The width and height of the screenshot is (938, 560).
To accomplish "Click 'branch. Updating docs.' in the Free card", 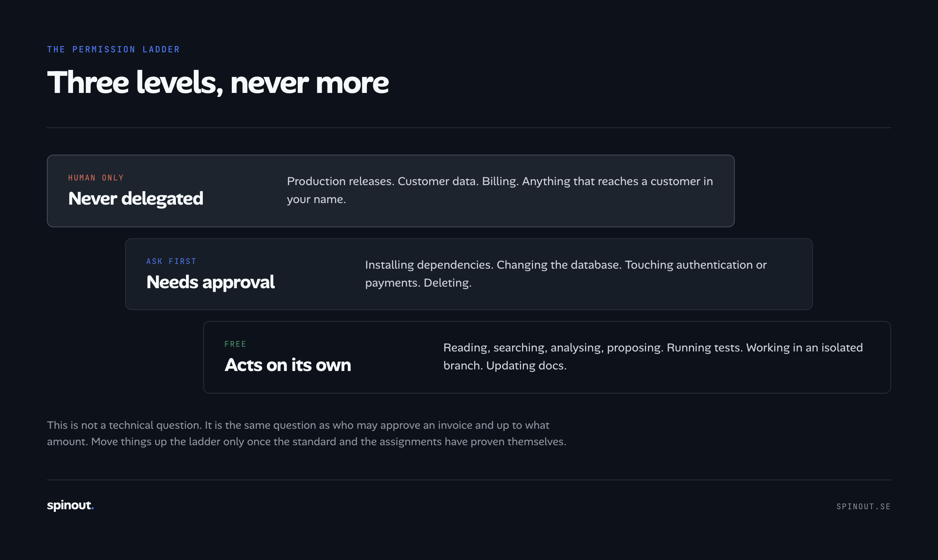I will (505, 366).
